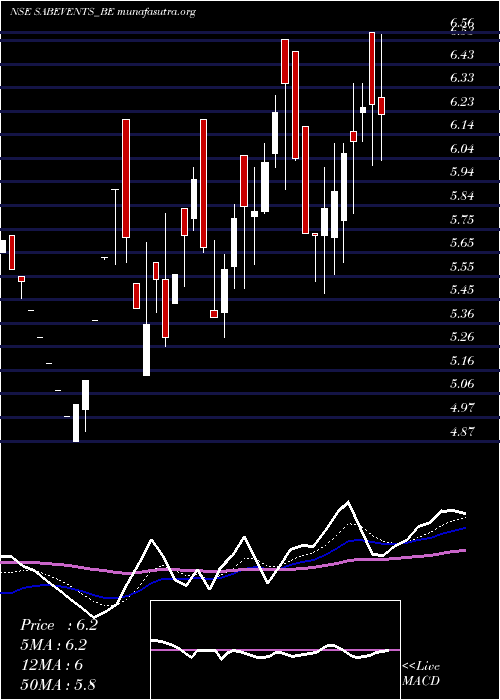Click the <<Live MACD label
This screenshot has height=700, width=500.
pyautogui.click(x=421, y=674)
